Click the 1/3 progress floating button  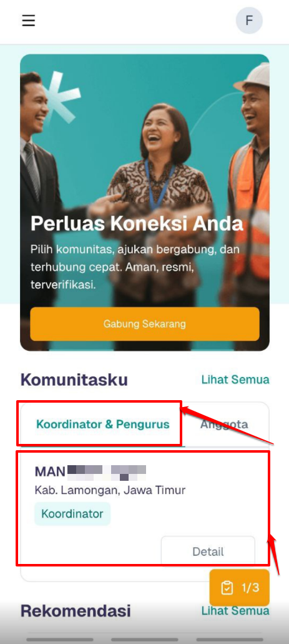(x=240, y=588)
